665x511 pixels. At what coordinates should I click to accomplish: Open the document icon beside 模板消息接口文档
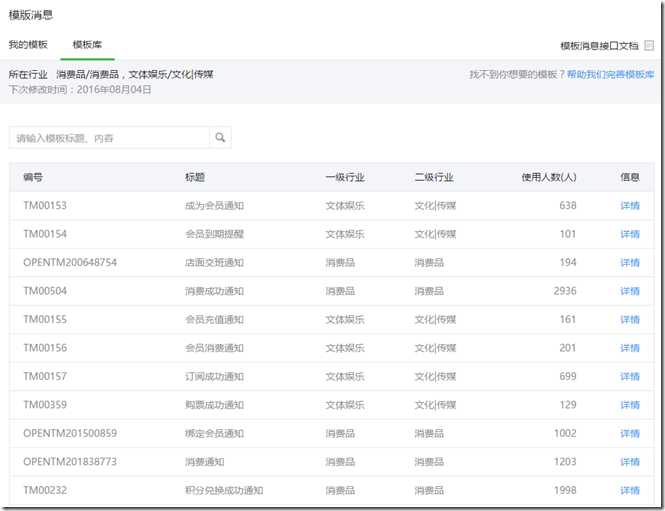coord(649,45)
